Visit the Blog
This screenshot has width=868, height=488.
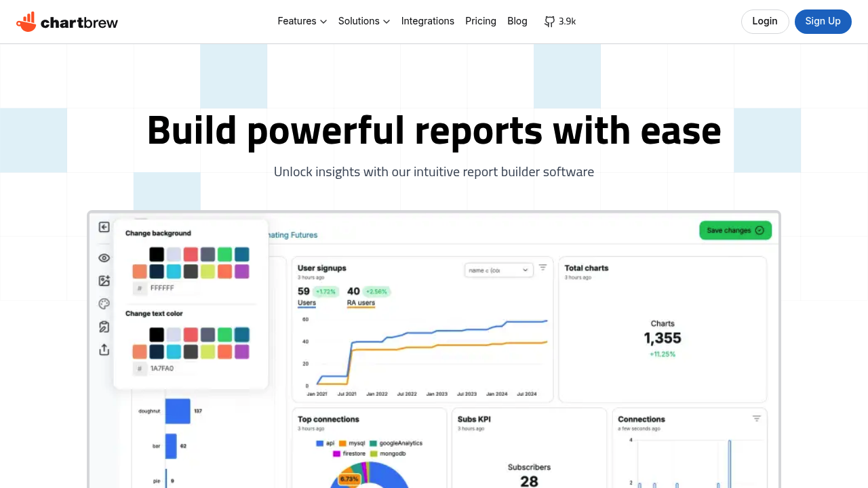pyautogui.click(x=517, y=21)
